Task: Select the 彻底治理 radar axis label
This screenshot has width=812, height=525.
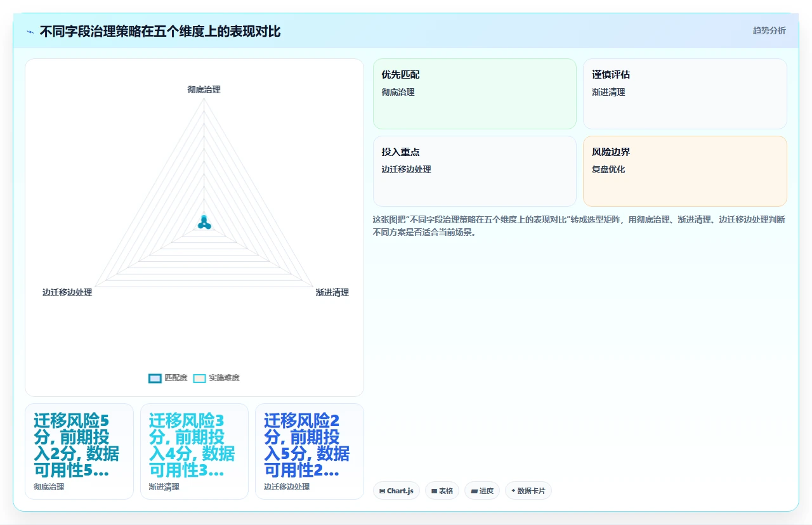Action: [204, 89]
